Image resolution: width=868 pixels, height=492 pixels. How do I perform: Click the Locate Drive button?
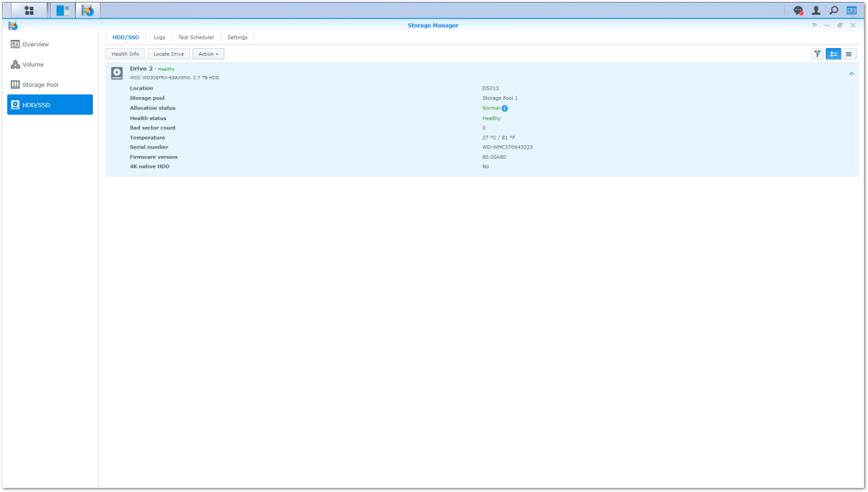(168, 54)
